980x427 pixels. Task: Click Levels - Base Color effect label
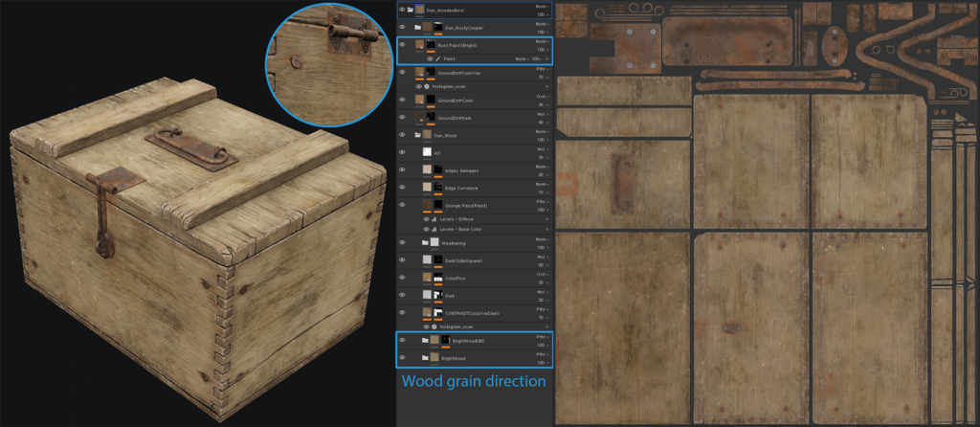pos(460,230)
